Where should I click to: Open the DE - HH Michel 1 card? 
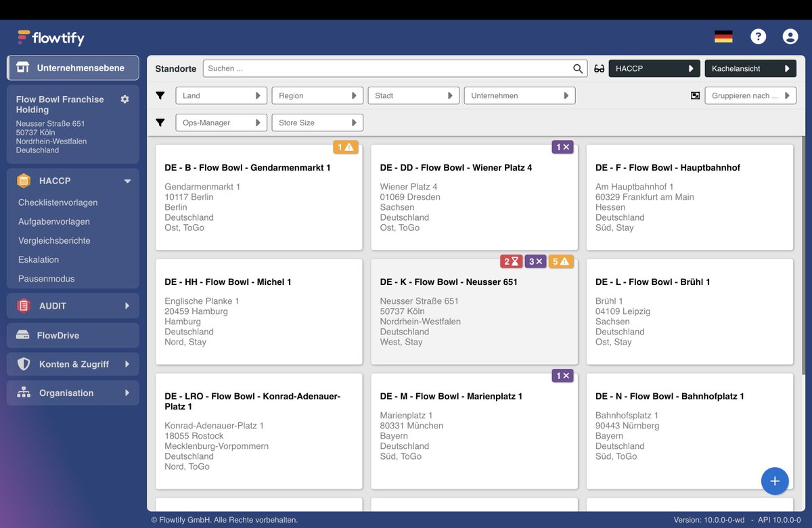259,311
